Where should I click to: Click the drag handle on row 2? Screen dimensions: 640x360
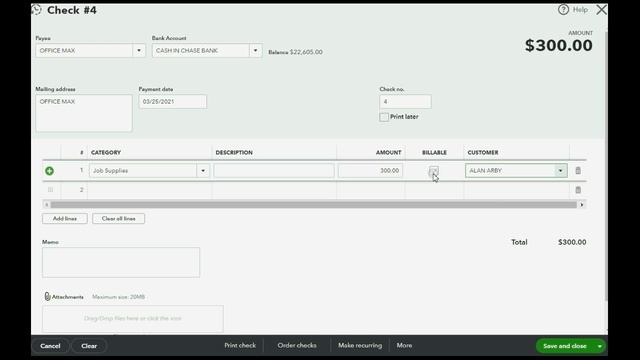point(50,190)
